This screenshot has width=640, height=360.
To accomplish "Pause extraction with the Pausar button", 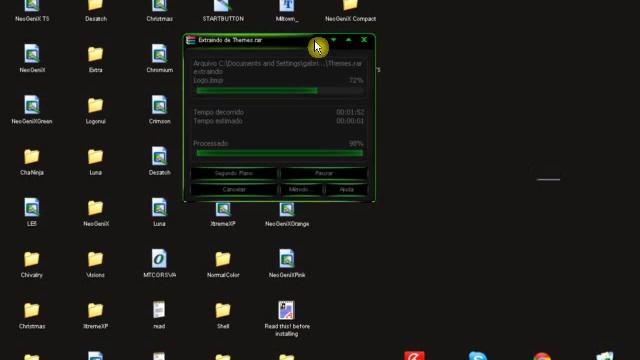I will pos(324,173).
